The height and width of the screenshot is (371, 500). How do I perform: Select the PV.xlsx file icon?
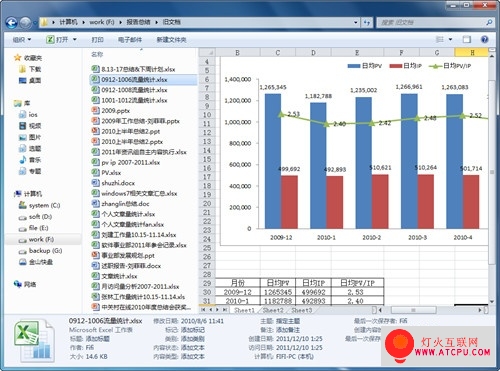(96, 172)
